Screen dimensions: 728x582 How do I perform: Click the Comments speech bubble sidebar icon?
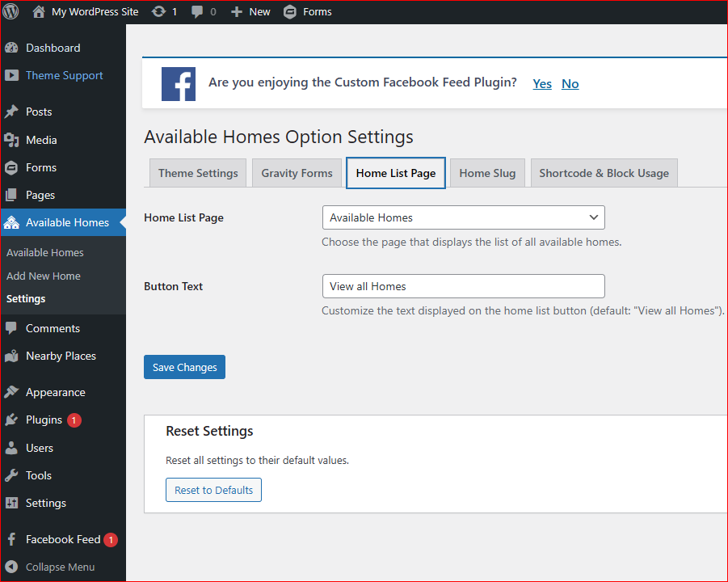11,328
